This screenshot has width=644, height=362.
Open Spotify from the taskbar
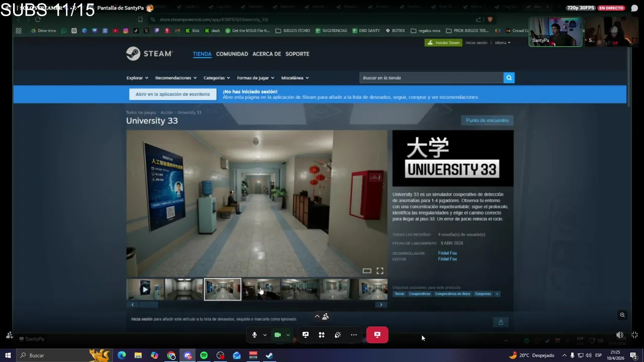(204, 355)
